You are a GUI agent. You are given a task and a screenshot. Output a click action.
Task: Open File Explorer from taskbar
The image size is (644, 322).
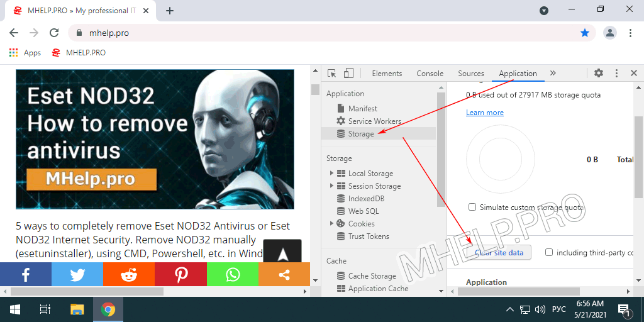(77, 309)
